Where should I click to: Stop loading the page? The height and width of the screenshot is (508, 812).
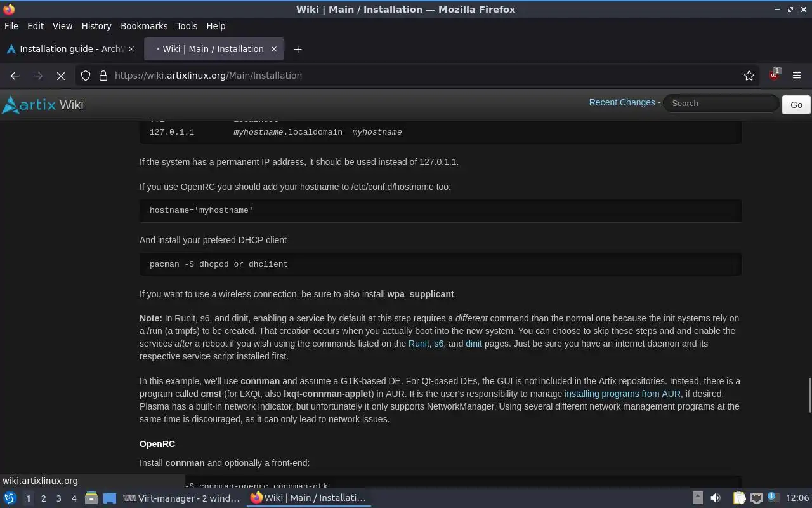pyautogui.click(x=61, y=76)
